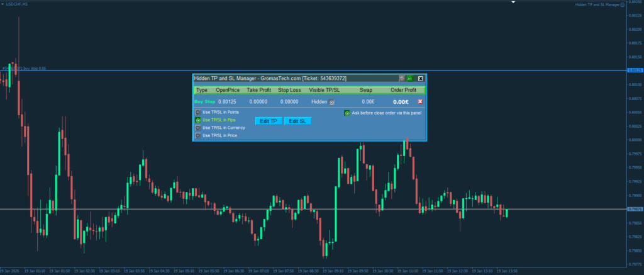Select Use TP/SL in Pips option
Screen dimensions: 644x275
tap(198, 120)
